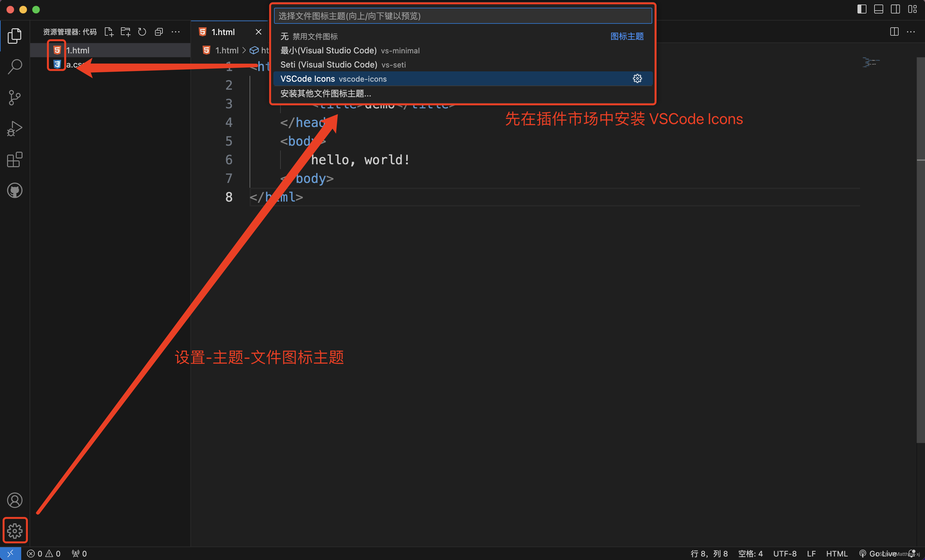
Task: Toggle the secondary side bar layout button
Action: [x=895, y=9]
